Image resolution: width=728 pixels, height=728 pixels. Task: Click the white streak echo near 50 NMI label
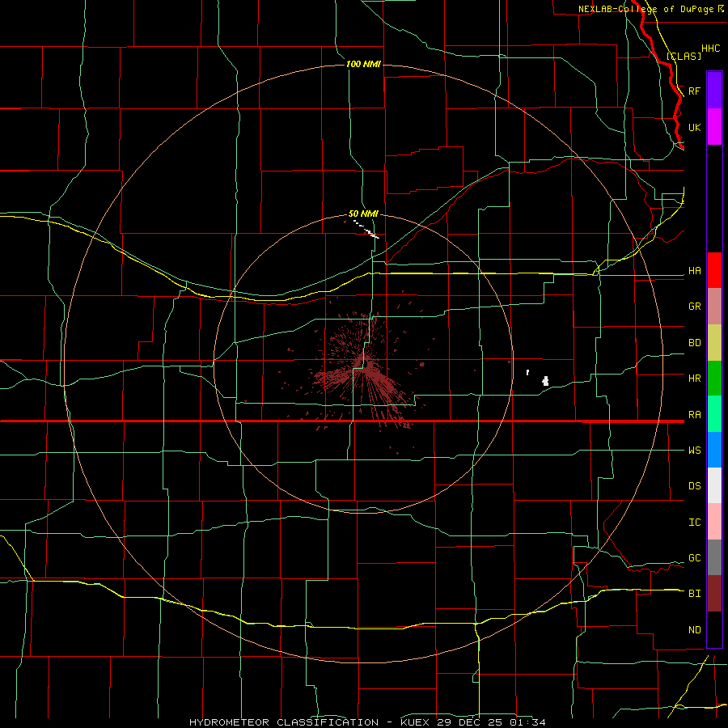367,230
